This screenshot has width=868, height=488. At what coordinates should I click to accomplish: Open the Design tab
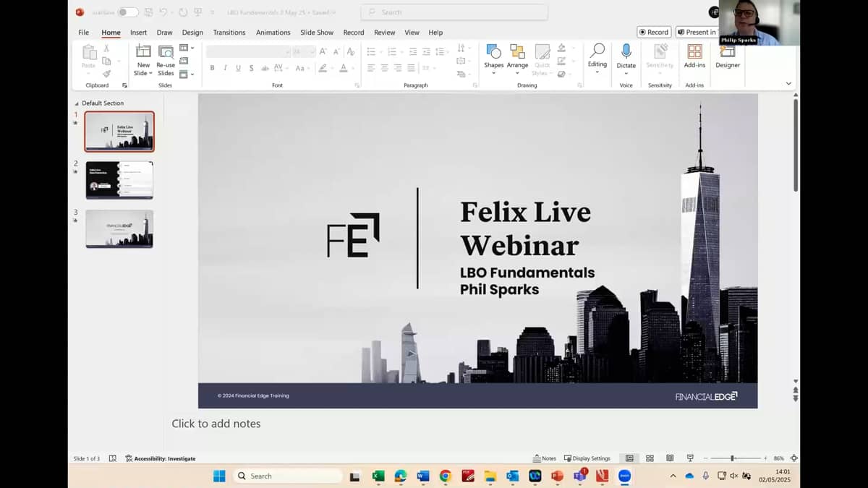click(x=192, y=33)
